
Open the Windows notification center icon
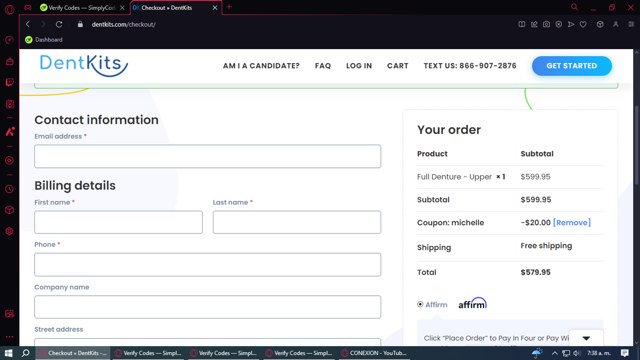(624, 353)
